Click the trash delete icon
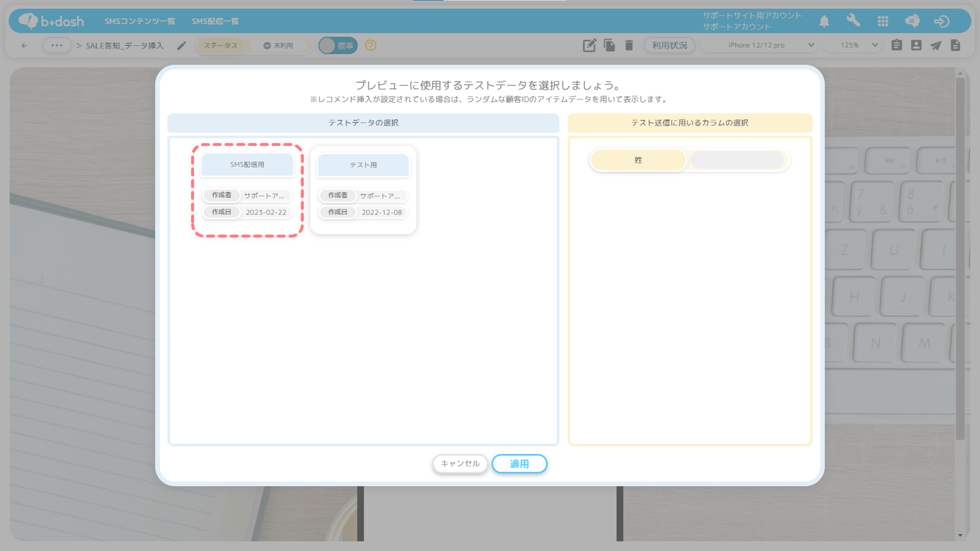Image resolution: width=980 pixels, height=551 pixels. point(629,46)
